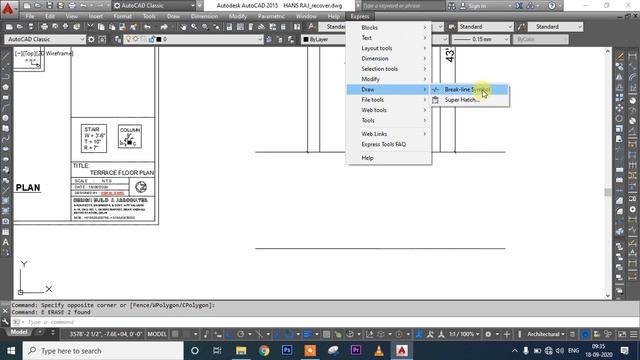Image resolution: width=640 pixels, height=360 pixels.
Task: Toggle ortho mode in status bar
Action: [229, 334]
